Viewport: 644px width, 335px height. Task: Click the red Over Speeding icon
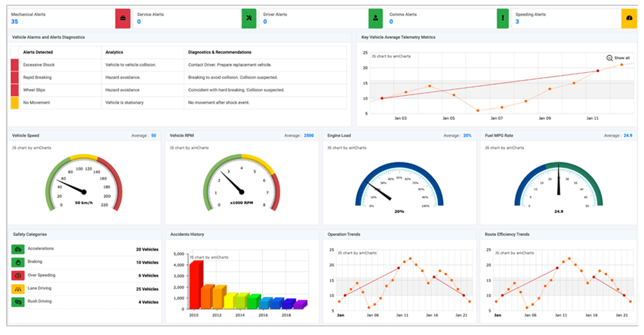[x=17, y=275]
